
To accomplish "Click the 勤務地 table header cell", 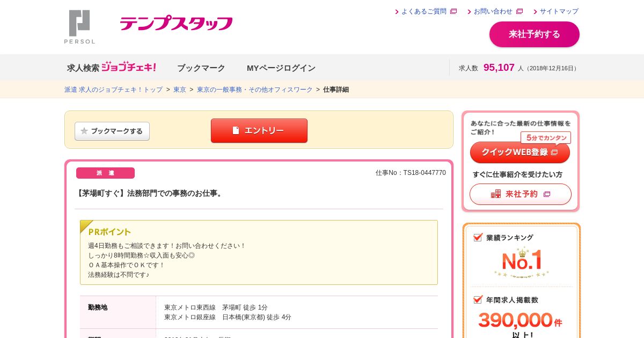I will coord(118,312).
